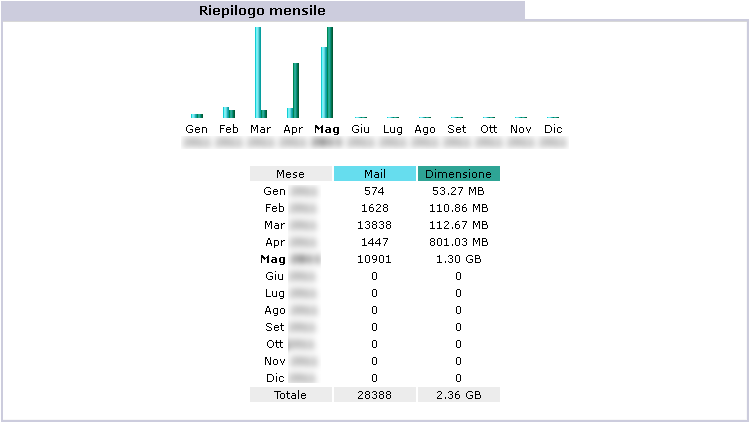Screen dimensions: 750x423
Task: Click the Set label under the chart
Action: pyautogui.click(x=457, y=129)
